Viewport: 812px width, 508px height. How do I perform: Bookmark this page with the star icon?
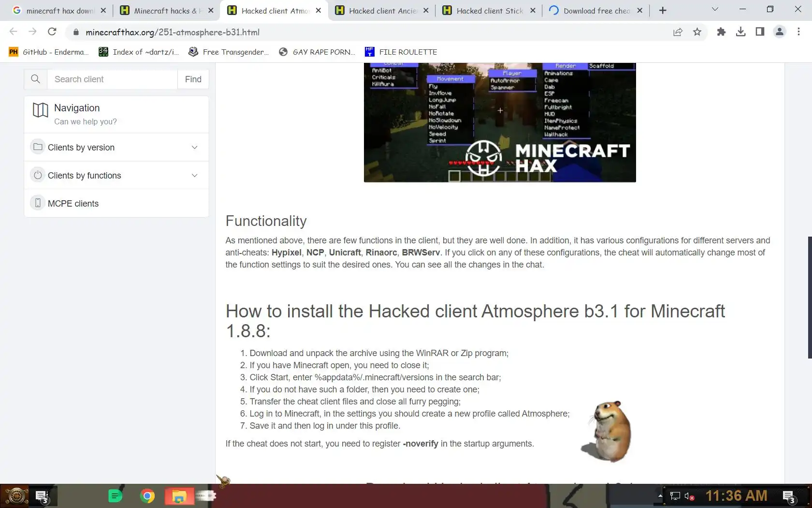697,32
